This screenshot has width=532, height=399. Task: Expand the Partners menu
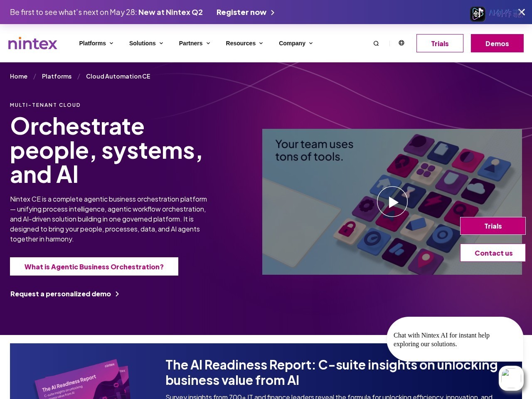click(195, 43)
